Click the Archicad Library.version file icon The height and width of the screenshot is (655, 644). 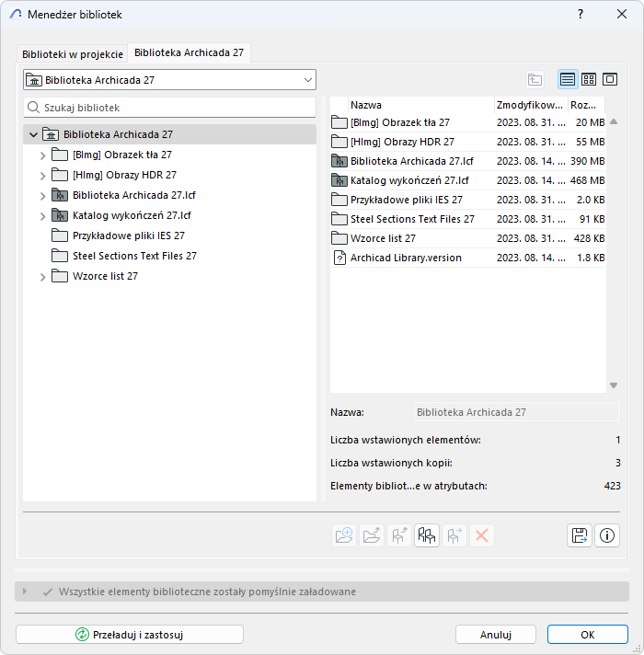pyautogui.click(x=339, y=258)
